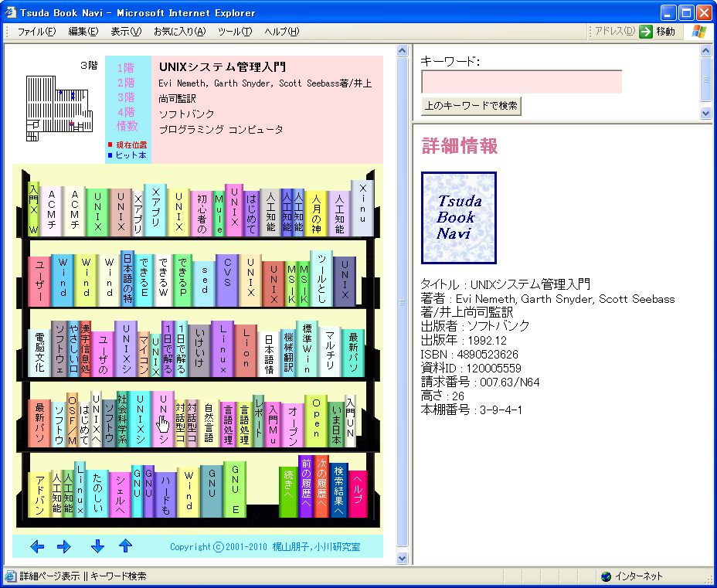717x588 pixels.
Task: Select the Open book on fourth shelf
Action: (316, 421)
